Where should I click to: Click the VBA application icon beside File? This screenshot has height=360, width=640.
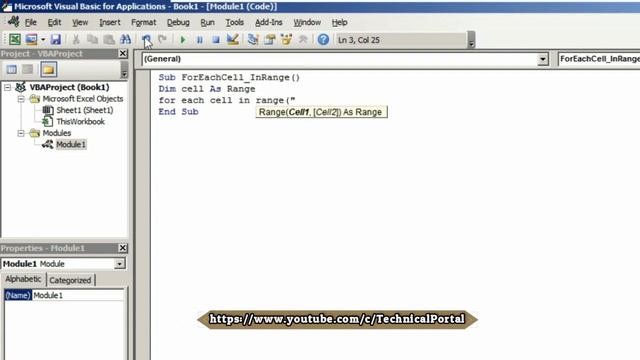pos(13,22)
